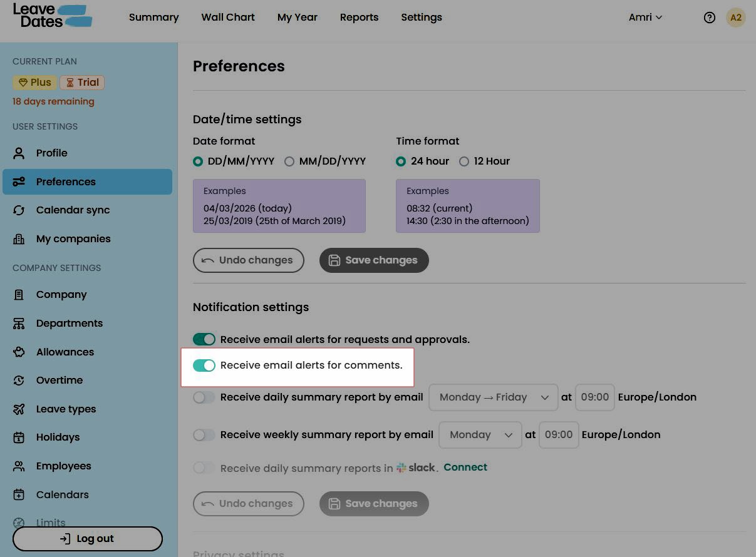
Task: Select MM/DD/YYYY date format
Action: pyautogui.click(x=289, y=161)
